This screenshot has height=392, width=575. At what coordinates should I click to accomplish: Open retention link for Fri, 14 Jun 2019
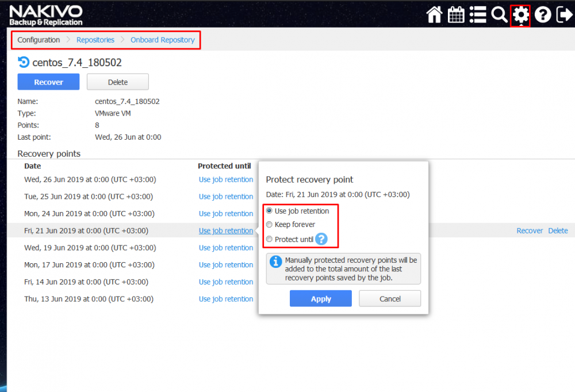tap(226, 282)
